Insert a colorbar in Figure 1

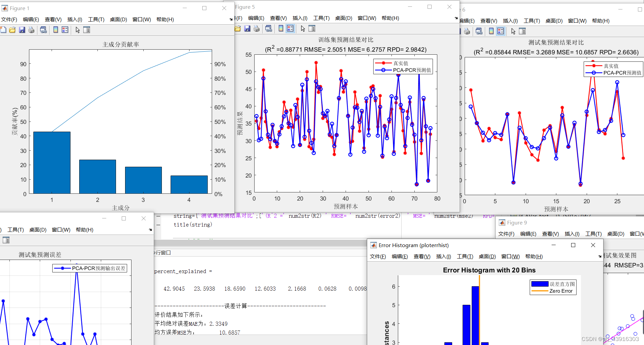[56, 30]
